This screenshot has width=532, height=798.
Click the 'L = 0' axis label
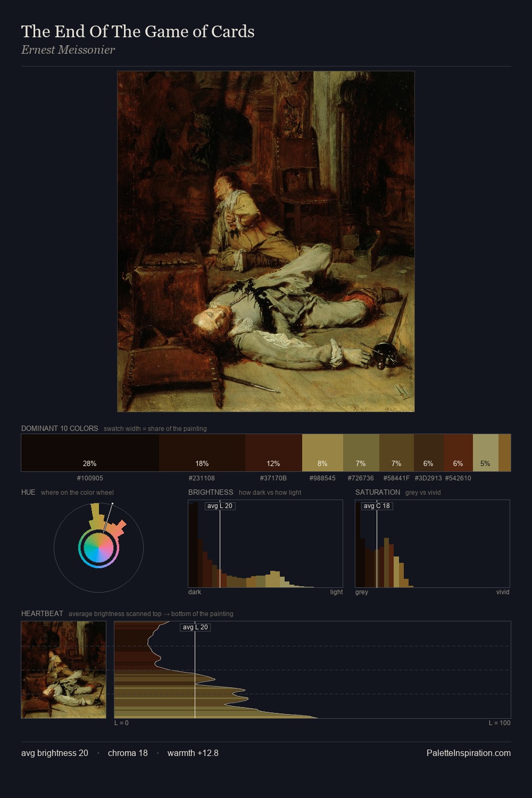[121, 723]
